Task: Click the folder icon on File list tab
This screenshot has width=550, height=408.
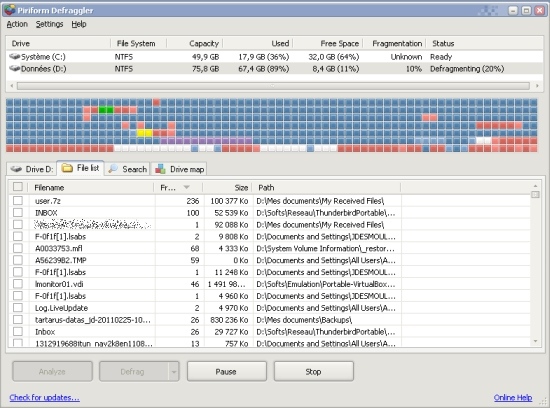Action: point(67,168)
